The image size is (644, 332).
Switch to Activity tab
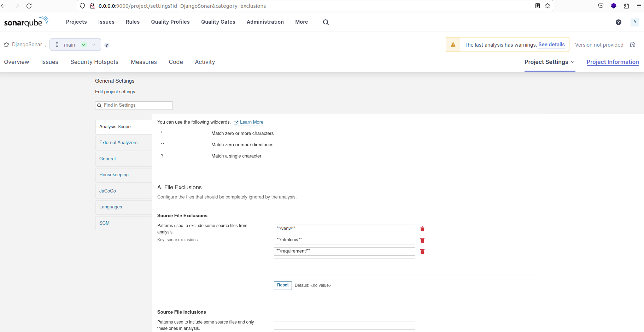coord(205,62)
